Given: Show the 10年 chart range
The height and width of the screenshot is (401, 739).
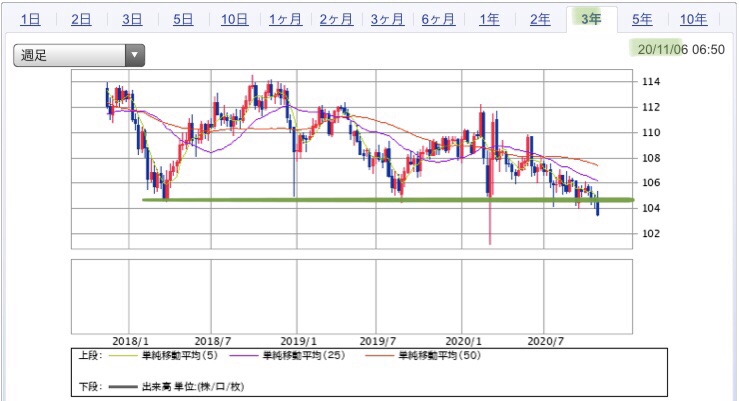Looking at the screenshot, I should (x=693, y=19).
